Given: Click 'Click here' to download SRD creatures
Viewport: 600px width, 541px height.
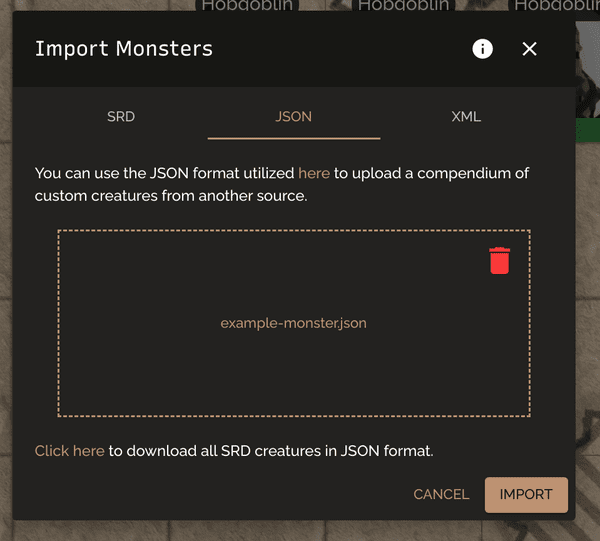Looking at the screenshot, I should (70, 451).
